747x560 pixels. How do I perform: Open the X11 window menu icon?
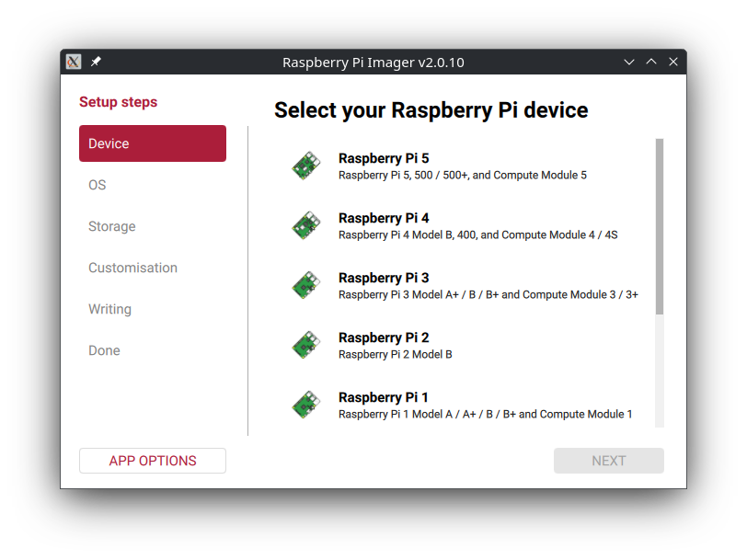pyautogui.click(x=74, y=62)
